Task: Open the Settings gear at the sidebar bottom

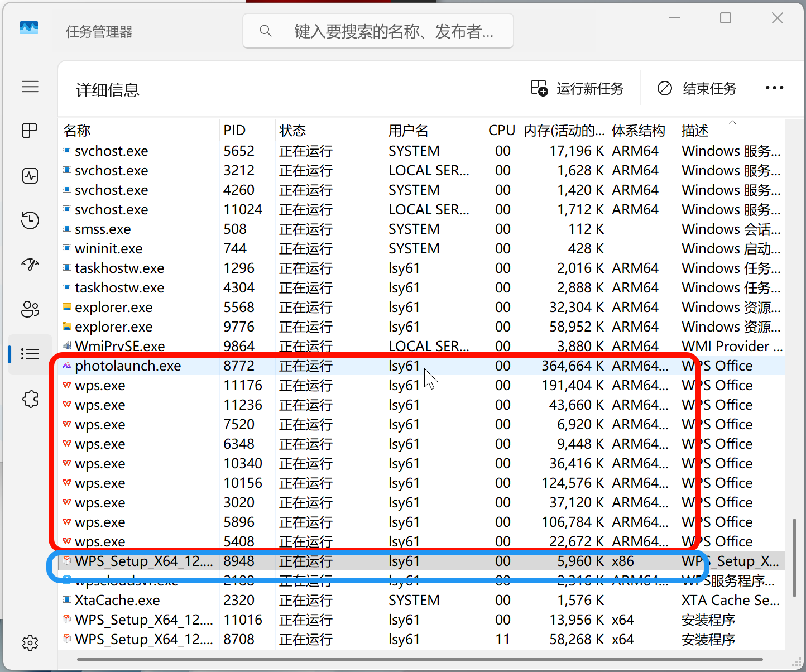Action: click(30, 643)
